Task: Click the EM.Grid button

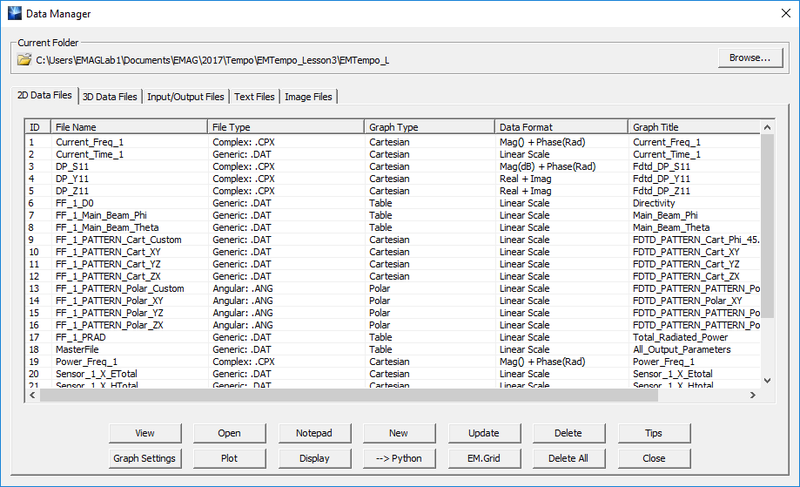Action: [482, 458]
